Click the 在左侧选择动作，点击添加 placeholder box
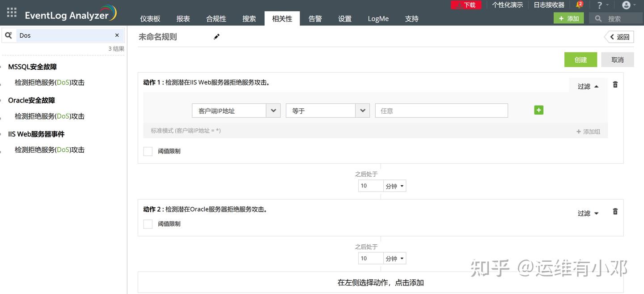The width and height of the screenshot is (644, 294). tap(381, 282)
